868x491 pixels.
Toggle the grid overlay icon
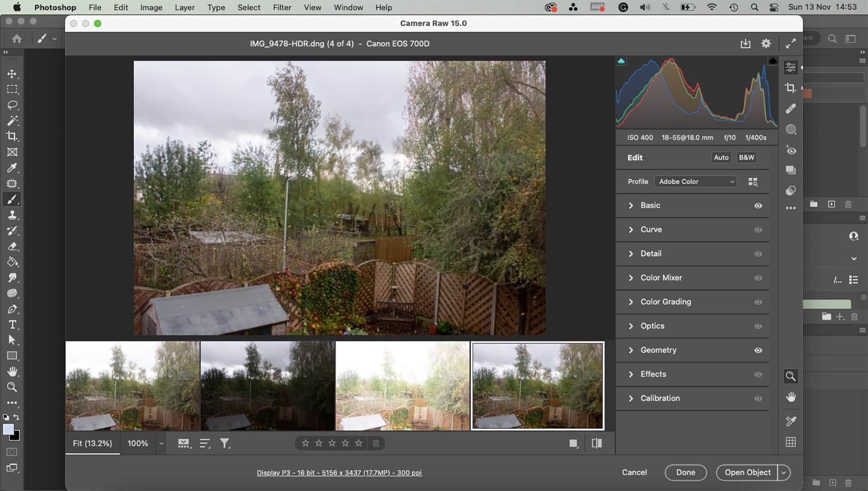coord(791,442)
